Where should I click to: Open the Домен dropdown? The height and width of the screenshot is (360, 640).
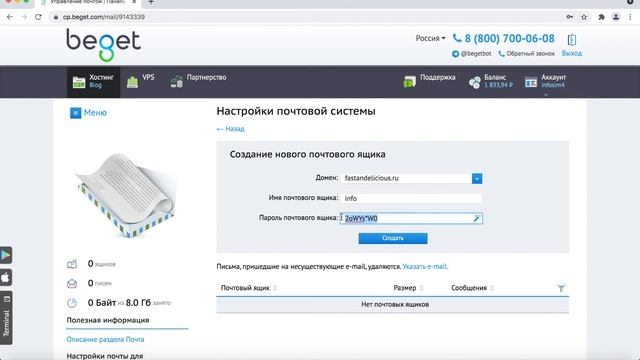pos(411,178)
